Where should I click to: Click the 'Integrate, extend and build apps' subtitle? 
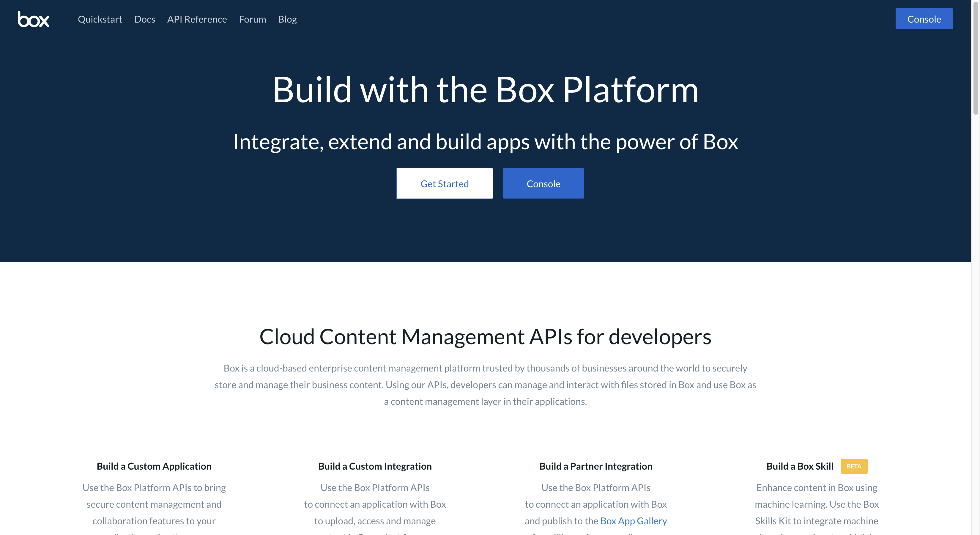(x=486, y=141)
